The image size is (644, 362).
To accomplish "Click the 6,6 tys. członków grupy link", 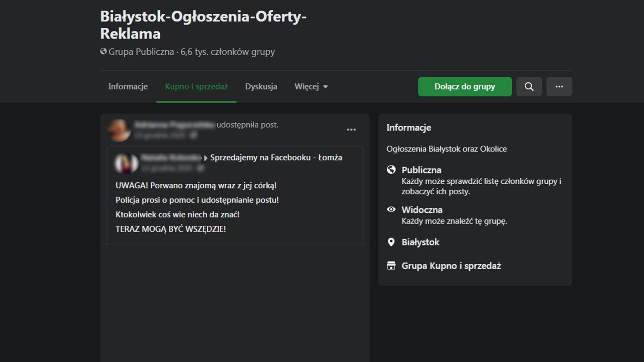I will (x=227, y=52).
